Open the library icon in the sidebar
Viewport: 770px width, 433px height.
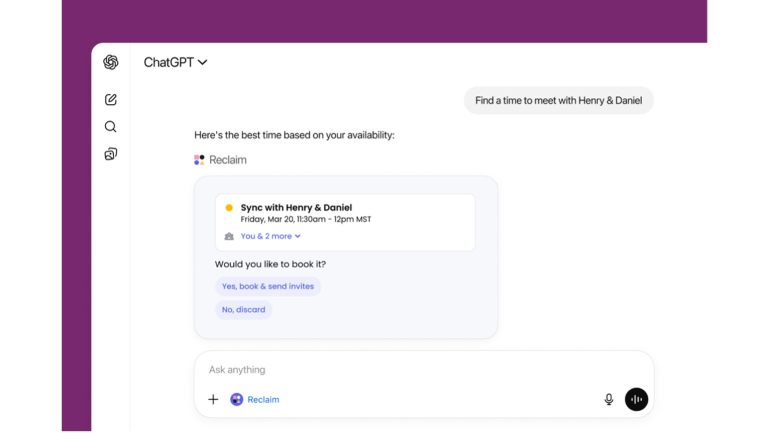pos(111,154)
